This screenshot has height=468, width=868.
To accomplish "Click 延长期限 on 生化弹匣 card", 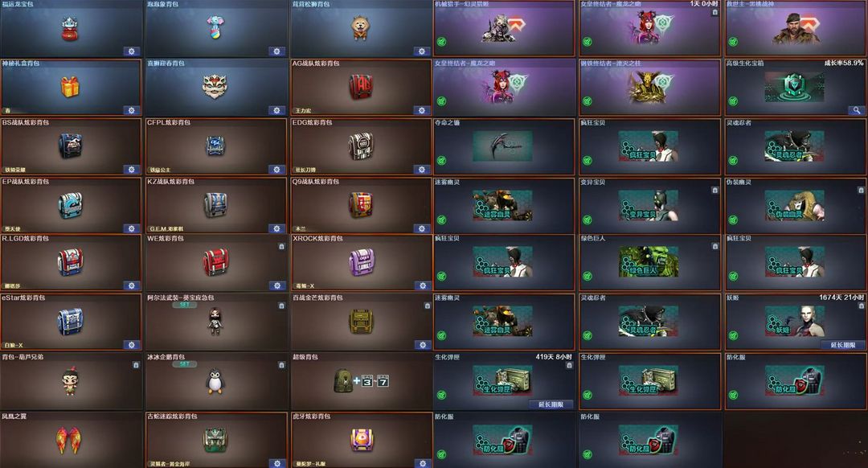I will tap(551, 404).
